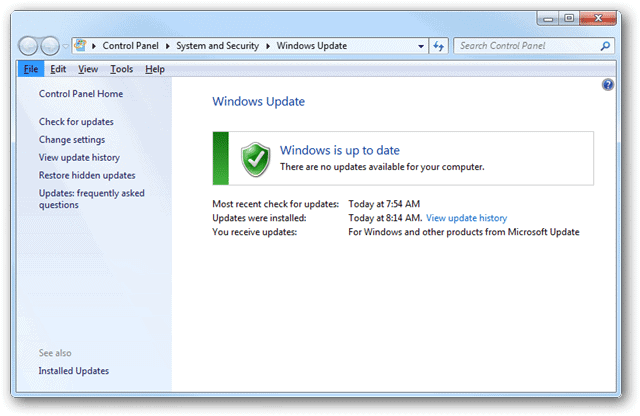Click Restore hidden updates

point(87,175)
